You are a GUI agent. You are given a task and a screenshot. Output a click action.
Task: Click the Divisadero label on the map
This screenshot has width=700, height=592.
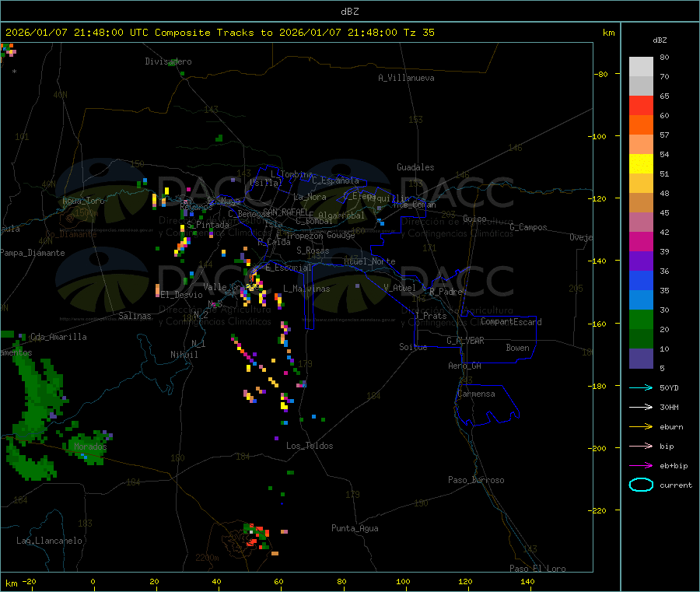coord(168,61)
